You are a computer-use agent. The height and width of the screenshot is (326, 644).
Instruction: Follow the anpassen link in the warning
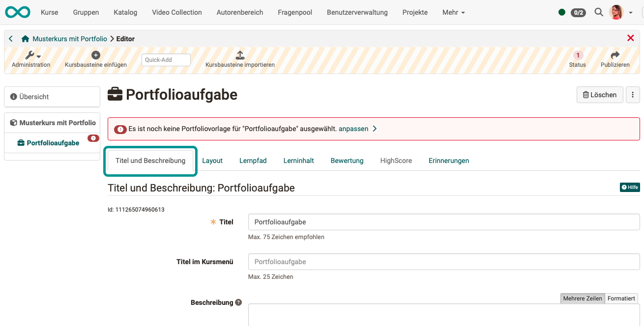point(353,128)
